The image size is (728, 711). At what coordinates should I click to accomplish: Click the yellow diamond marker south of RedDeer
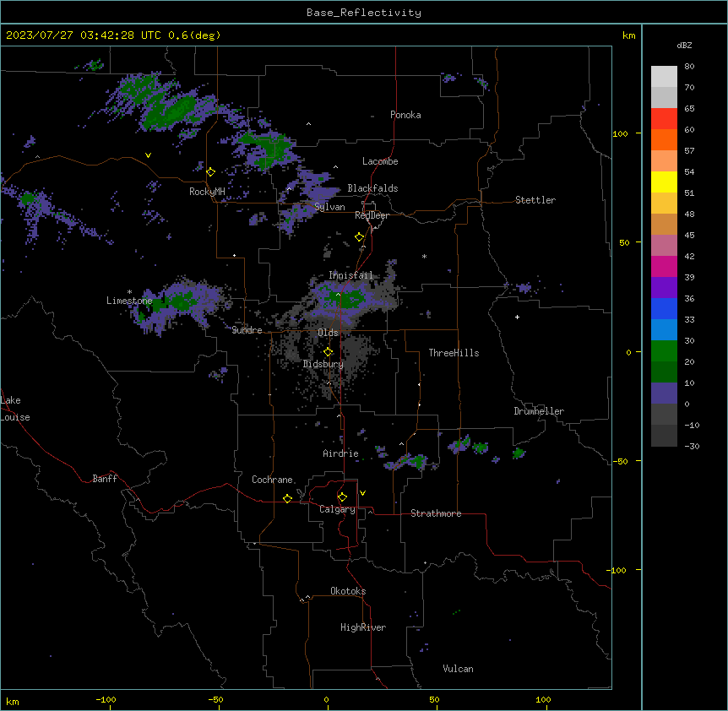point(360,237)
